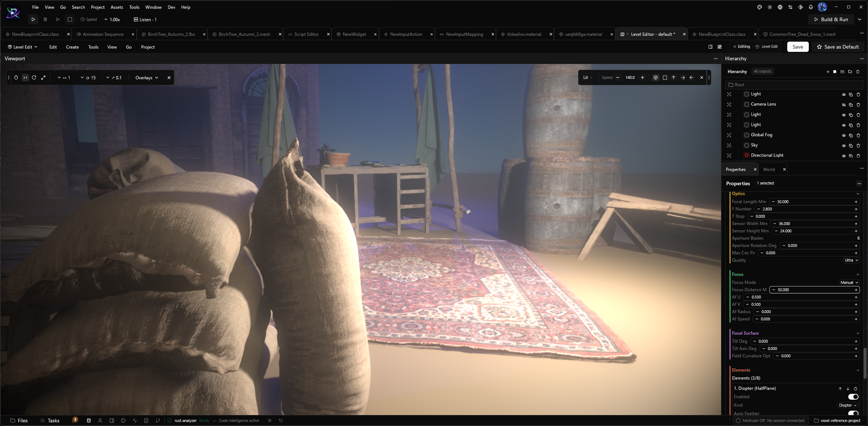Click the extensions puzzle icon in status bar
Viewport: 868px width, 426px height.
123,421
